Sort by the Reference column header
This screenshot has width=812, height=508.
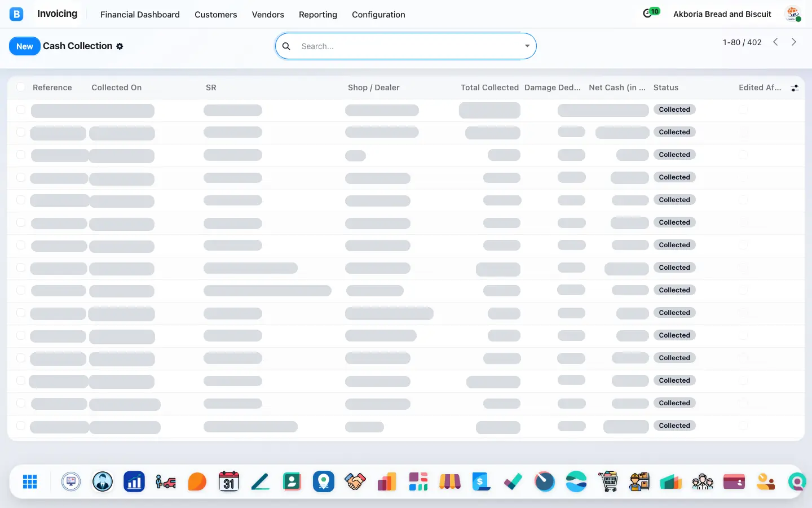coord(52,87)
